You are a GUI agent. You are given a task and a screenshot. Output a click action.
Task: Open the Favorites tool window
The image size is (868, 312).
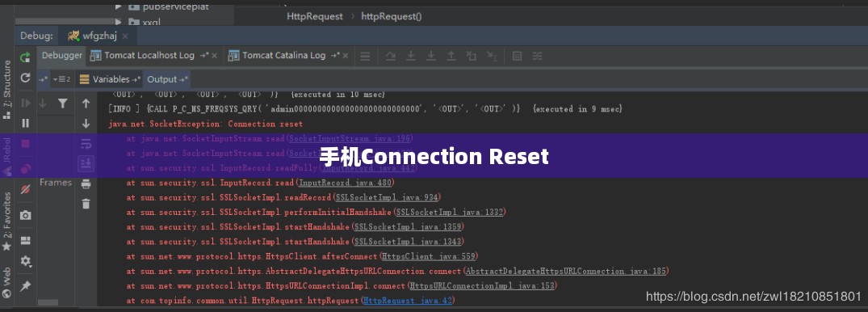click(6, 221)
